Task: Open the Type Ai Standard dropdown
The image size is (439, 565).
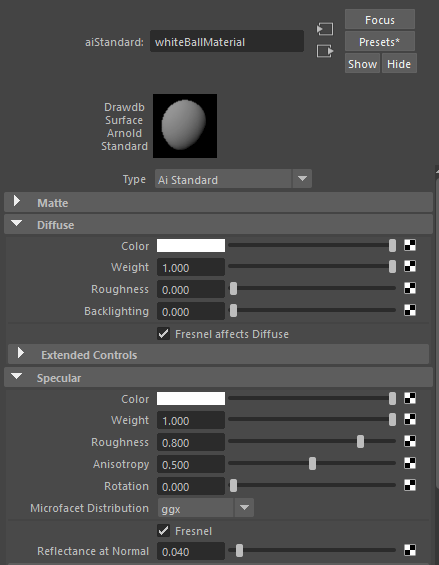Action: coord(233,179)
